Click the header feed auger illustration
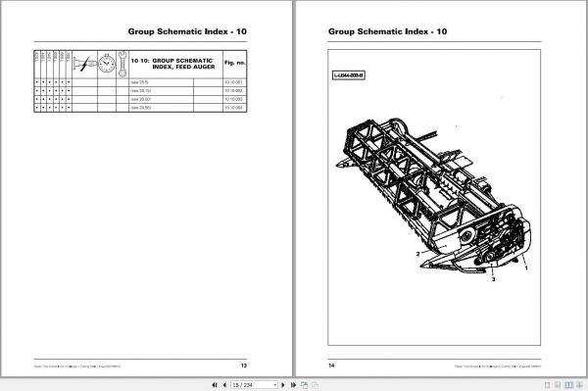Image resolution: width=588 pixels, height=391 pixels. tap(433, 197)
